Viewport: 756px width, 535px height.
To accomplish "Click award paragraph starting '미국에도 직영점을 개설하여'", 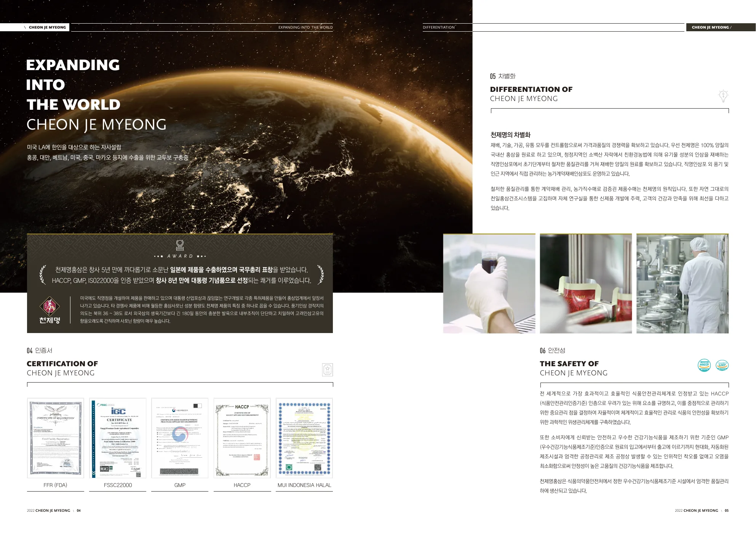I will click(x=202, y=309).
